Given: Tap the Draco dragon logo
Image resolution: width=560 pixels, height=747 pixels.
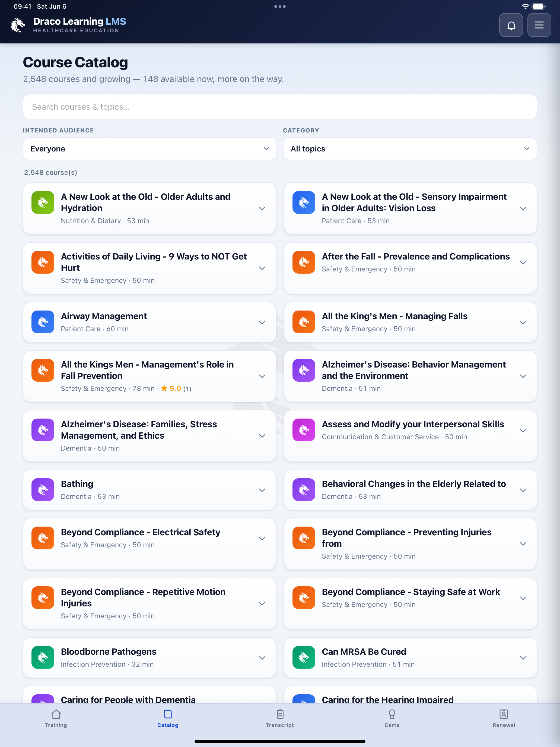Looking at the screenshot, I should pyautogui.click(x=18, y=25).
